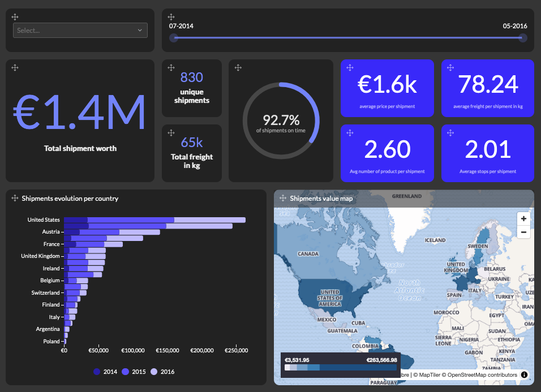
Task: Click the drag icon on the average price per shipment card
Action: tap(350, 67)
